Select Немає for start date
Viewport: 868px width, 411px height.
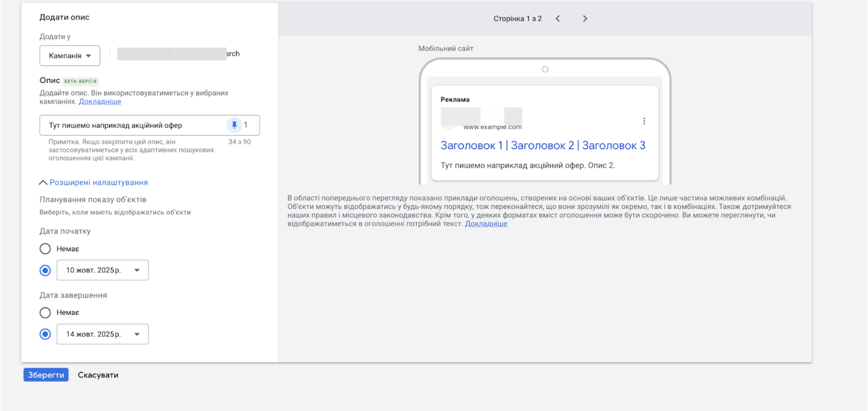pos(45,249)
